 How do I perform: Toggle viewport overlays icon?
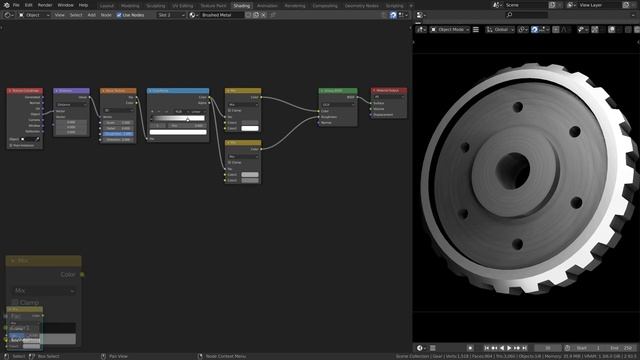(x=611, y=29)
